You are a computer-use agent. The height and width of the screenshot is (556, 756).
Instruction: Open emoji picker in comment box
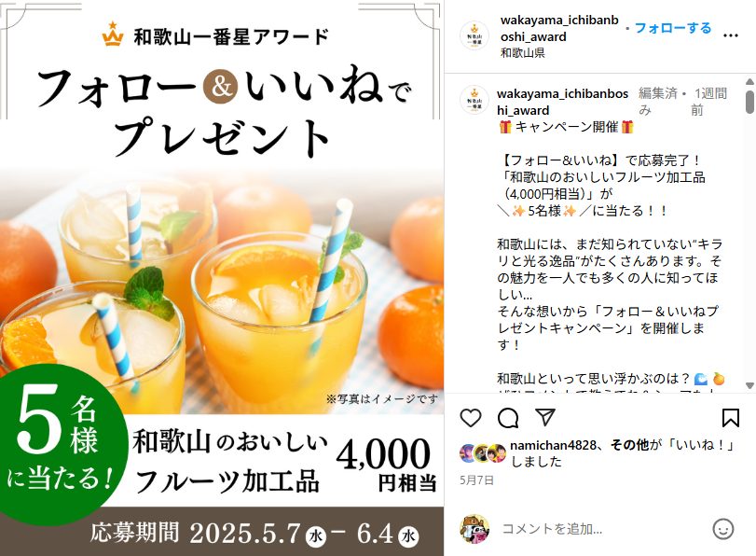[x=723, y=529]
